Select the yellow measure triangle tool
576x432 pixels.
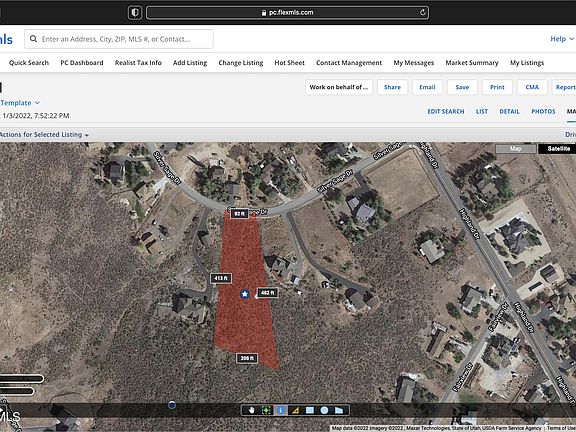pos(295,410)
